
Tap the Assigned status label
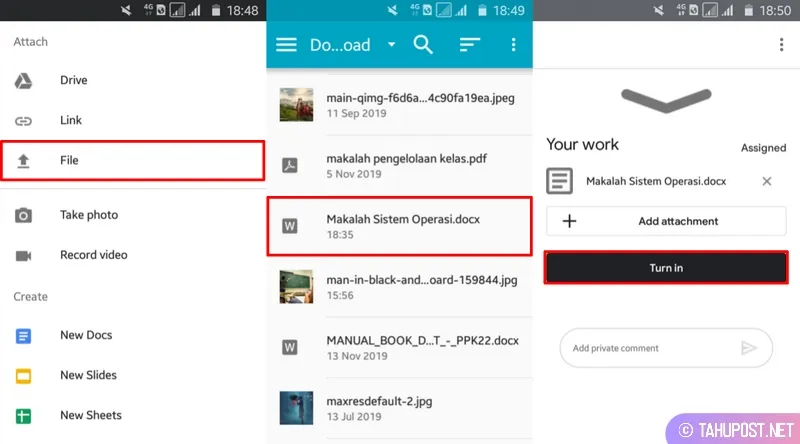tap(763, 148)
